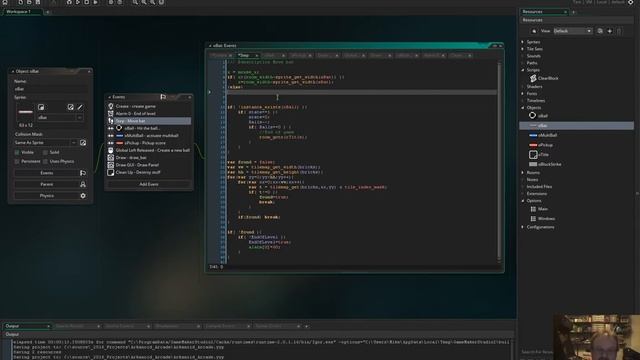
Task: Select oPickup - Pickup score event
Action: click(149, 143)
